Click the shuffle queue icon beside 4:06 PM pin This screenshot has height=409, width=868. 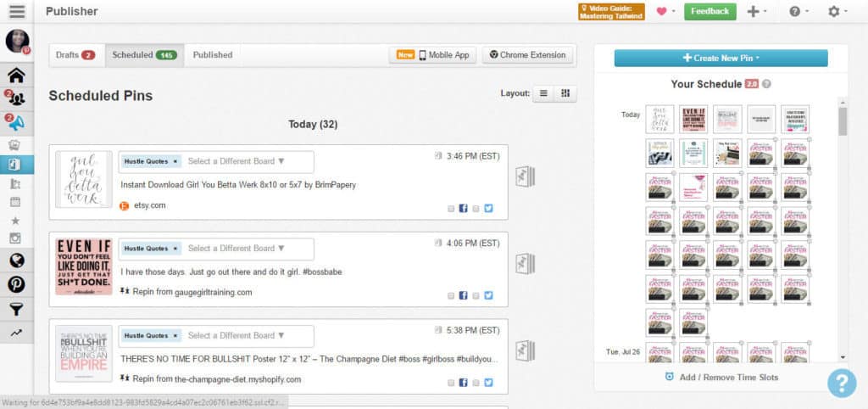[525, 264]
